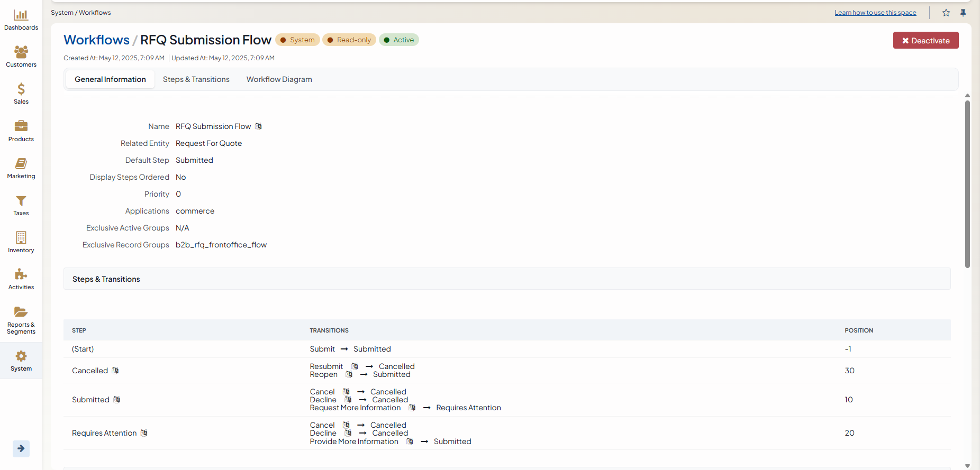Viewport: 980px width, 470px height.
Task: Pin this page using the pin icon
Action: pyautogui.click(x=963, y=13)
